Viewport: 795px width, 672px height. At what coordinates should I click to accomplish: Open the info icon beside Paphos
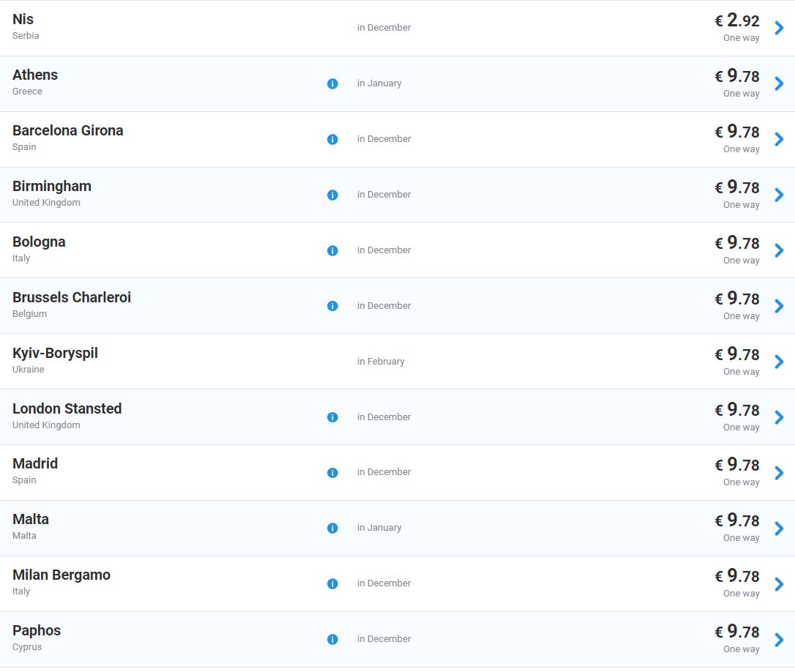click(332, 639)
